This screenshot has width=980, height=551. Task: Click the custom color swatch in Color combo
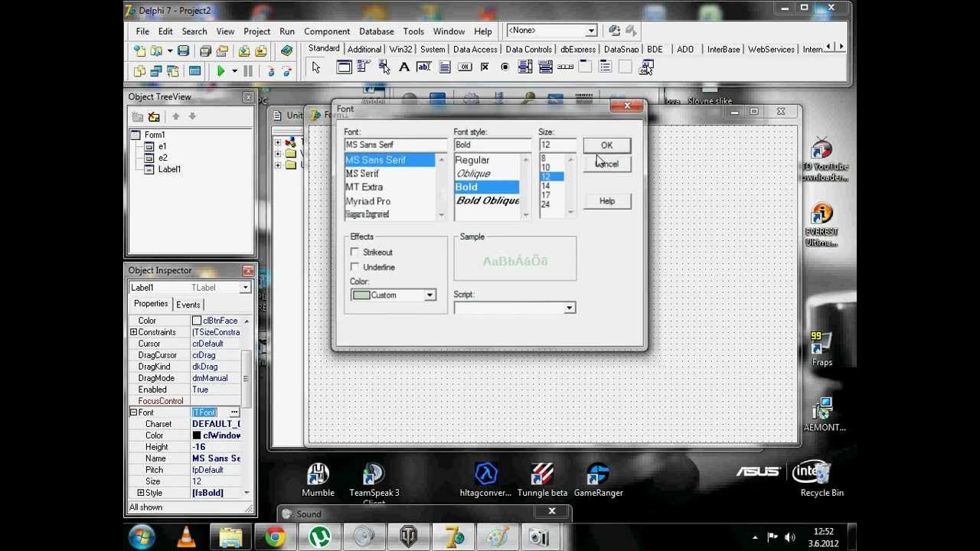[x=361, y=295]
